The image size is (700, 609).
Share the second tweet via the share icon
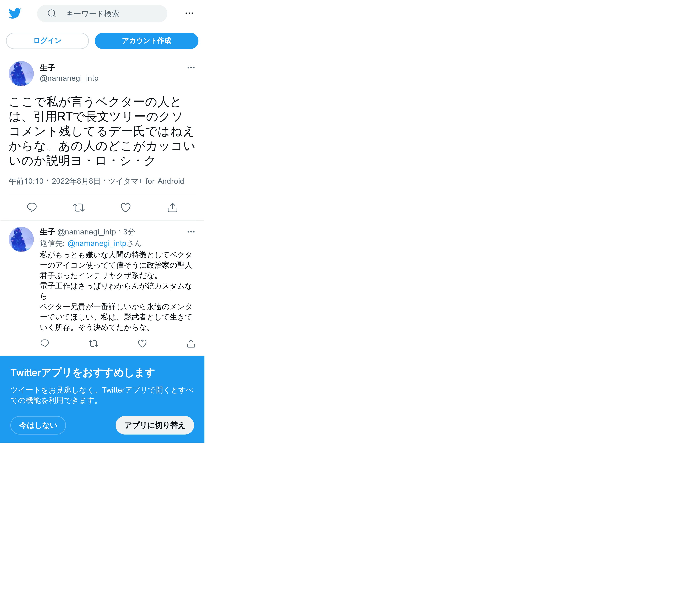(191, 344)
